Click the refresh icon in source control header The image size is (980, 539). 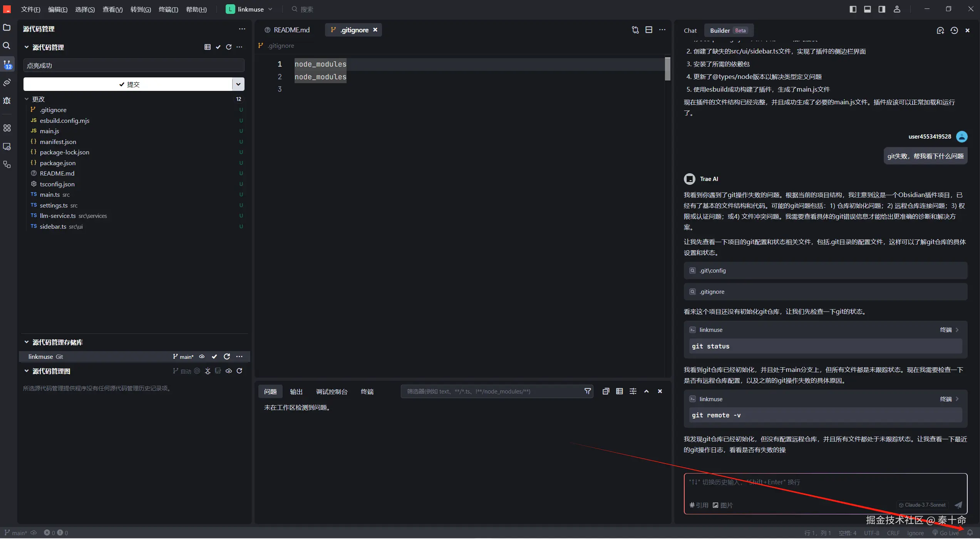[229, 47]
